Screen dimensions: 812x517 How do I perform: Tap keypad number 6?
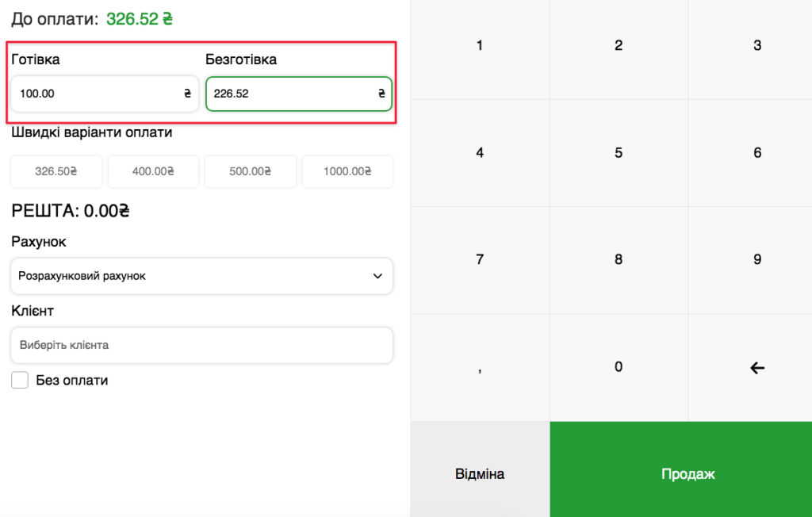click(x=757, y=153)
